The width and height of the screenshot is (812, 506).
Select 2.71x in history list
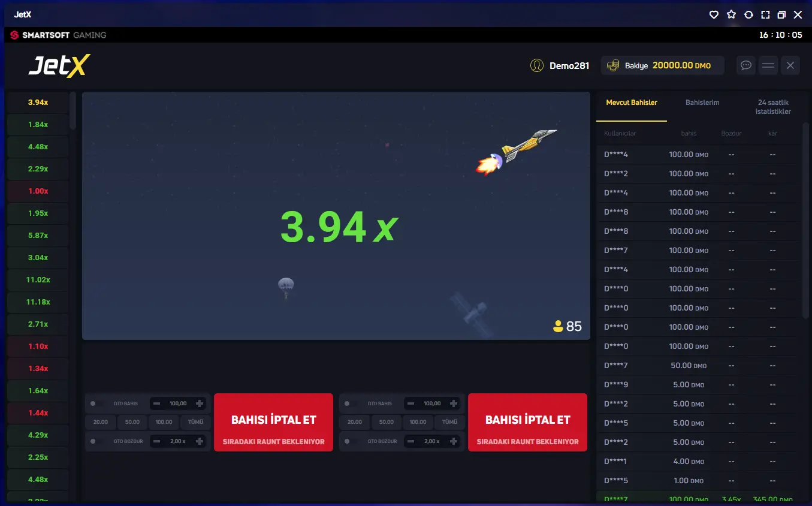pos(38,324)
